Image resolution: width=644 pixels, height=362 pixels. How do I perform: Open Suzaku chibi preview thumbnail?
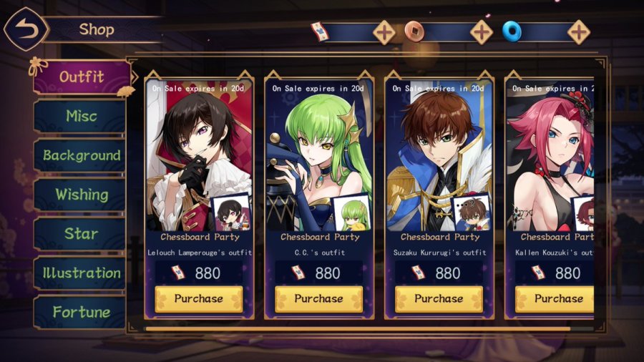pos(472,212)
